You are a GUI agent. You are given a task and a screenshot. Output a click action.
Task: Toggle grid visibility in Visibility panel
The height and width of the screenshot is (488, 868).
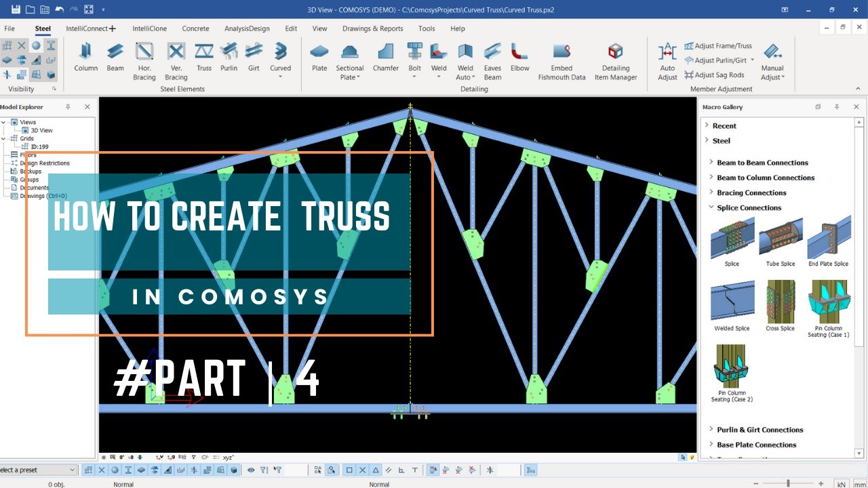(7, 45)
